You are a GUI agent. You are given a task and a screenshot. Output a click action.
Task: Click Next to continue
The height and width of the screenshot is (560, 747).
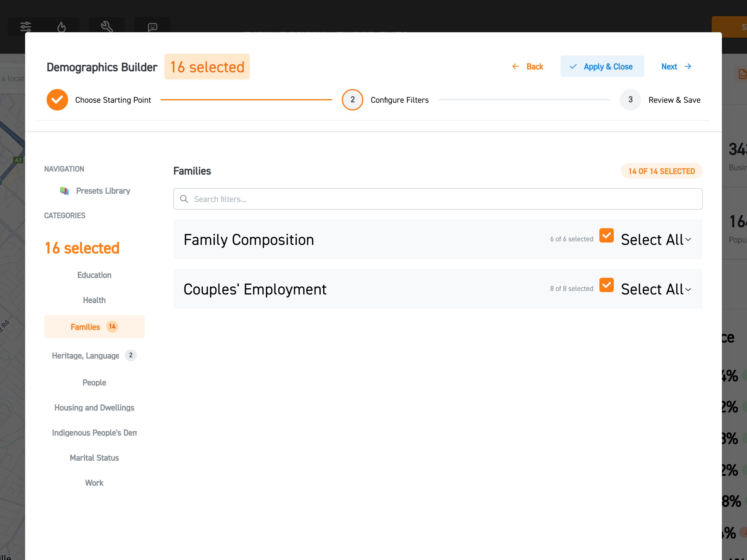point(669,66)
